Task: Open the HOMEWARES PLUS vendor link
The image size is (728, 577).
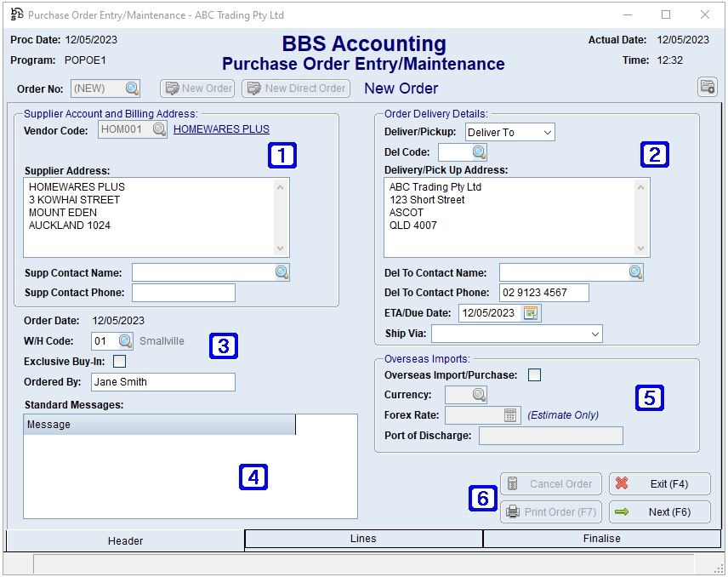Action: [221, 129]
